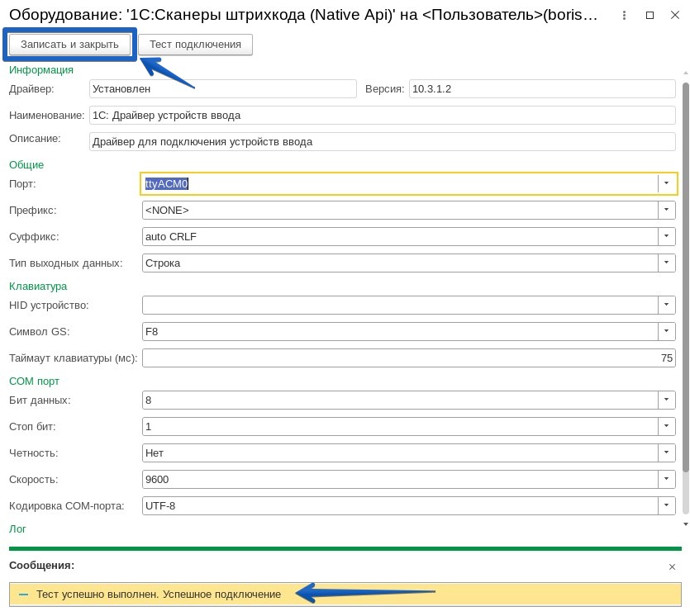Expand the Суффикс dropdown
The image size is (690, 616).
pyautogui.click(x=667, y=236)
